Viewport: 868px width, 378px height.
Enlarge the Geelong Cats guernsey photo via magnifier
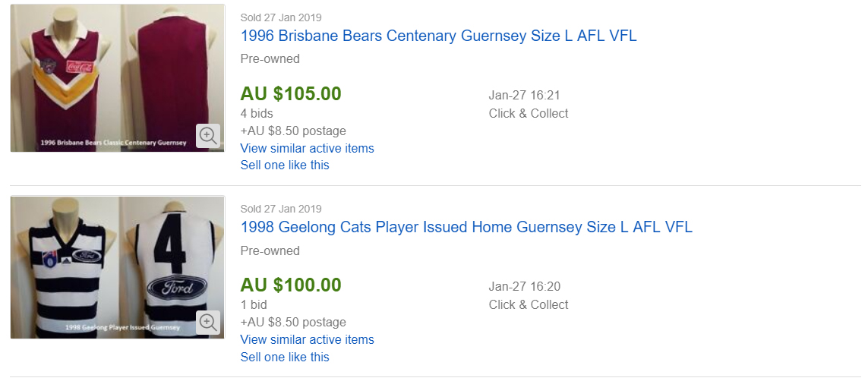[x=208, y=322]
